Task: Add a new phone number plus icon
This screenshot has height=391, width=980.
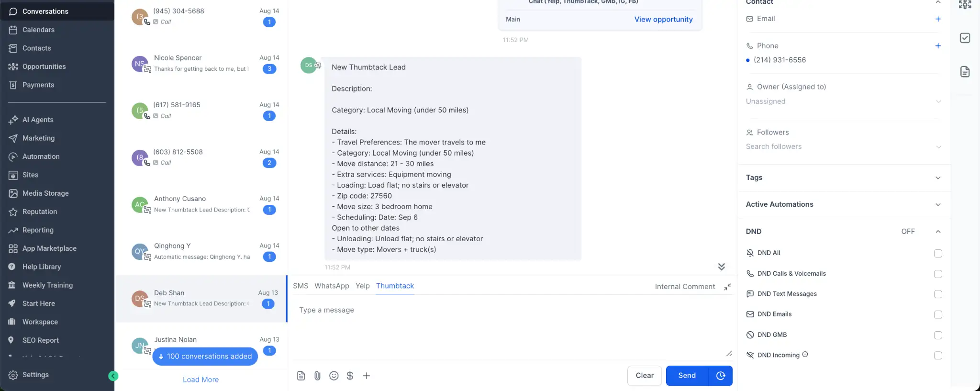Action: [938, 46]
